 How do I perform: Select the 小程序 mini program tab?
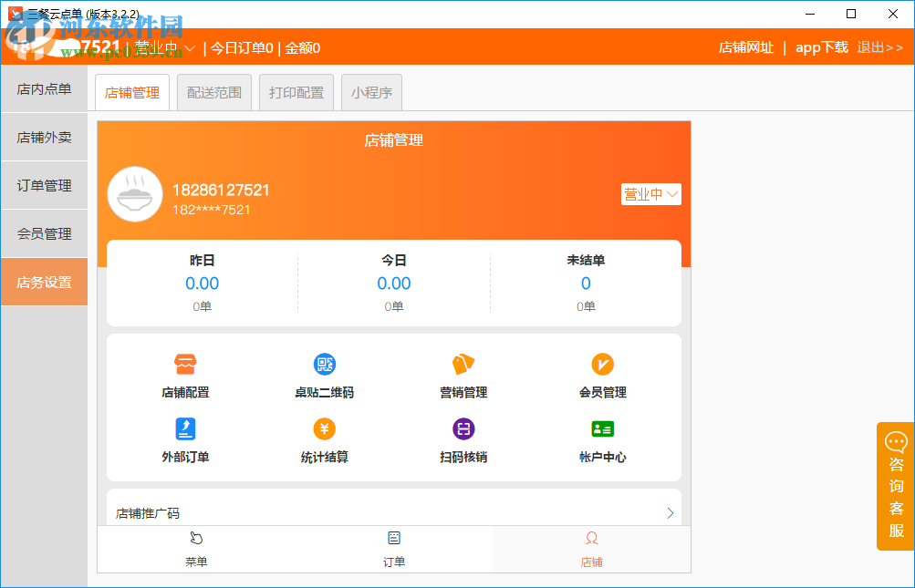coord(371,91)
